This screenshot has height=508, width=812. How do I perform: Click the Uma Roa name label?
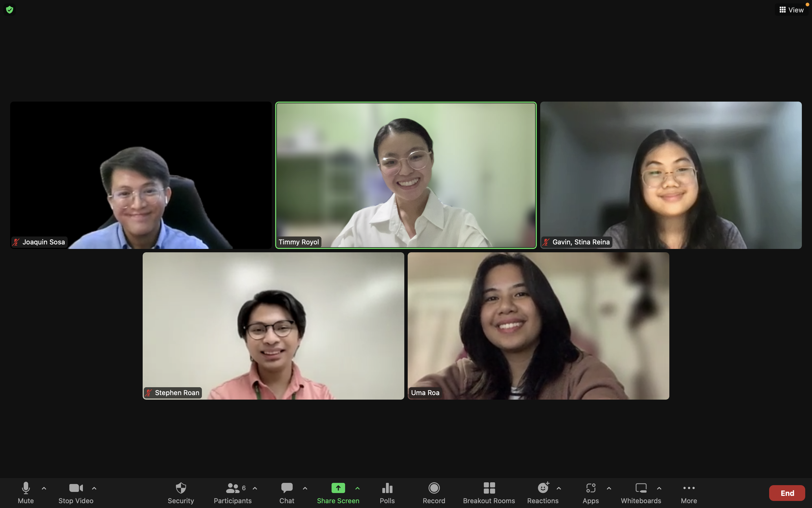click(425, 393)
